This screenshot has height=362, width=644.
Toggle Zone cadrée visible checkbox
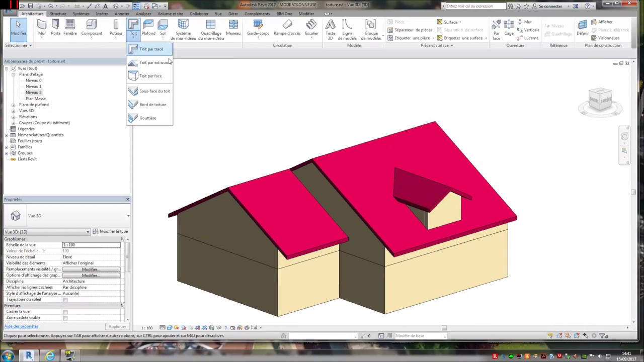[65, 318]
